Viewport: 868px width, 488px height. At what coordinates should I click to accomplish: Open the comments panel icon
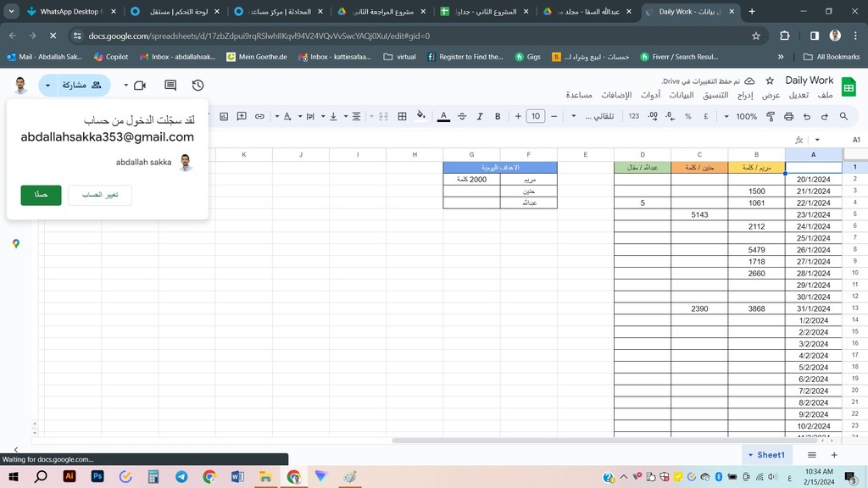click(170, 86)
